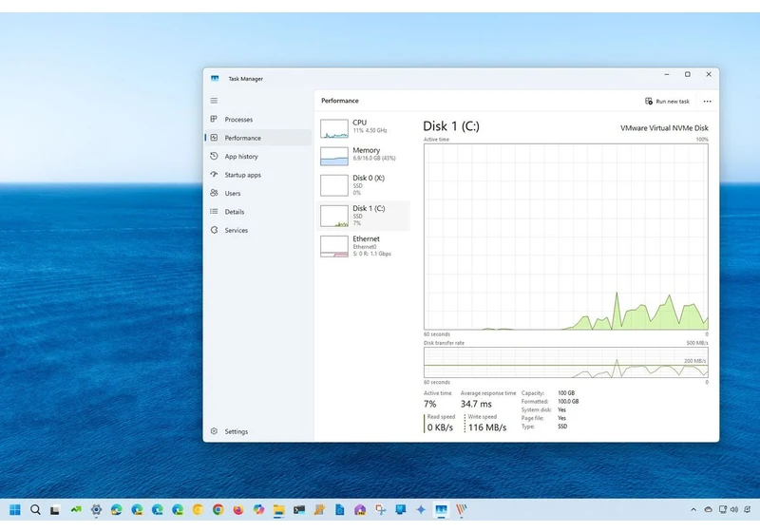The width and height of the screenshot is (760, 532).
Task: Open taskbar Search magnifier
Action: 35,510
